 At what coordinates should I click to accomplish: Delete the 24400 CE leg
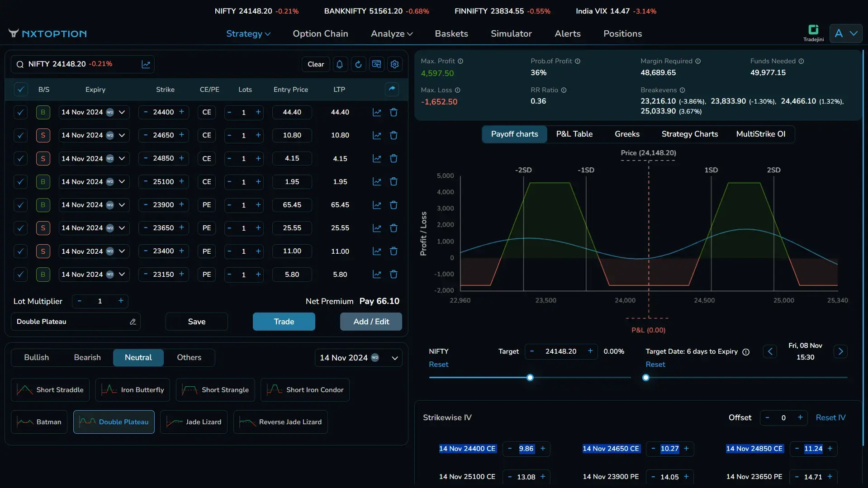pos(394,112)
